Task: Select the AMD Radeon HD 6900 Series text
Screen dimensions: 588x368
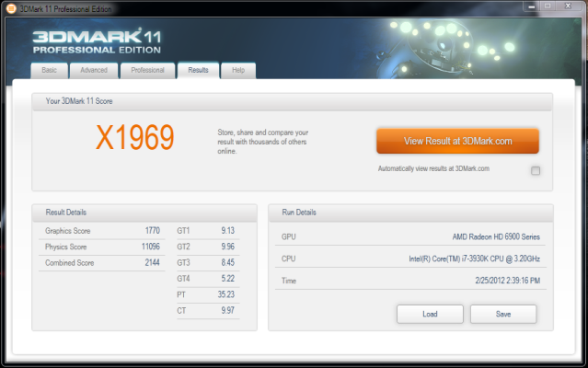Action: (496, 236)
